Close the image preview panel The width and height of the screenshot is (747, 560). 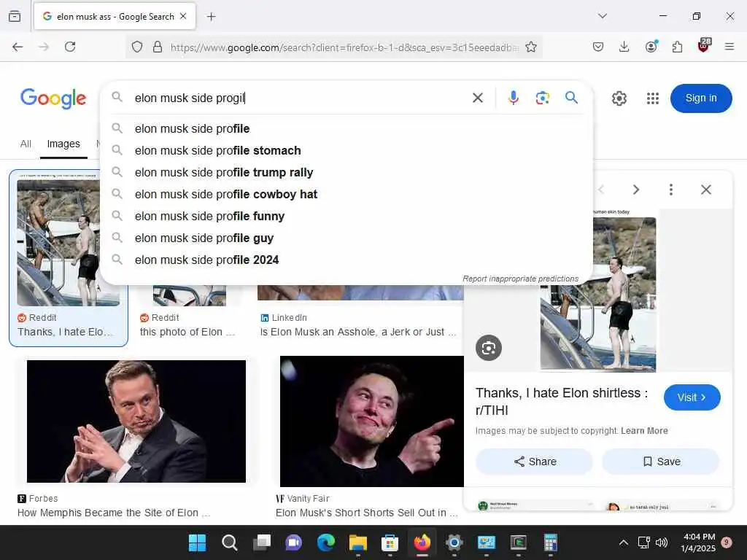[706, 190]
